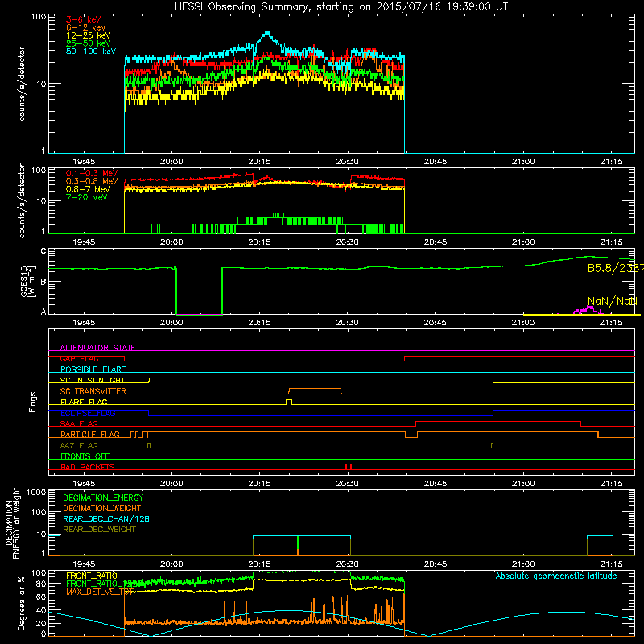
Task: Click the 0.8-7 MeV legend entry
Action: point(88,189)
